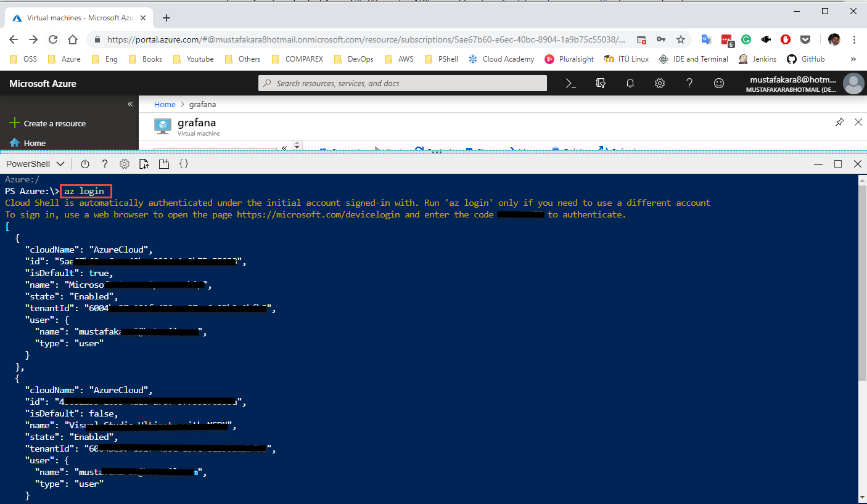The width and height of the screenshot is (867, 504).
Task: Open Azure portal settings gear
Action: 660,83
